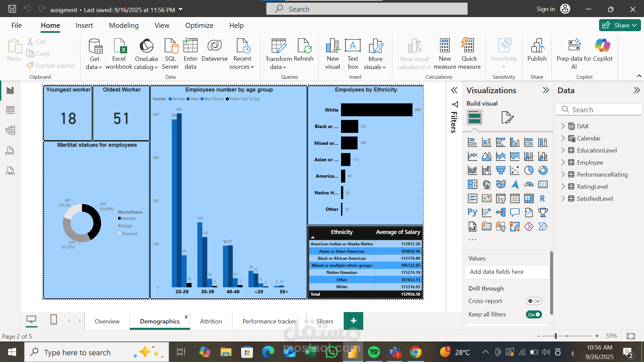
Task: Click the Transform data icon
Action: [x=279, y=46]
